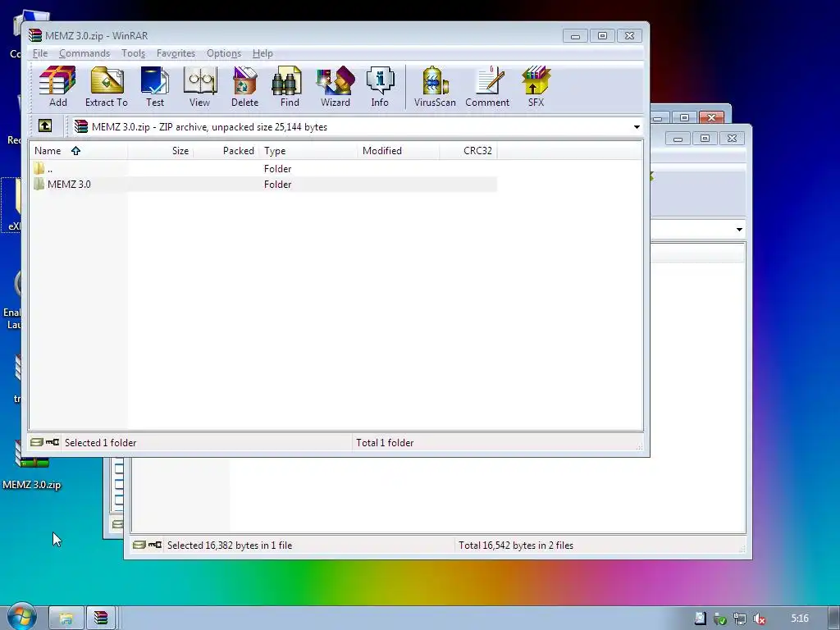Sort by the Packed column header
Viewport: 840px width, 630px height.
pos(226,151)
